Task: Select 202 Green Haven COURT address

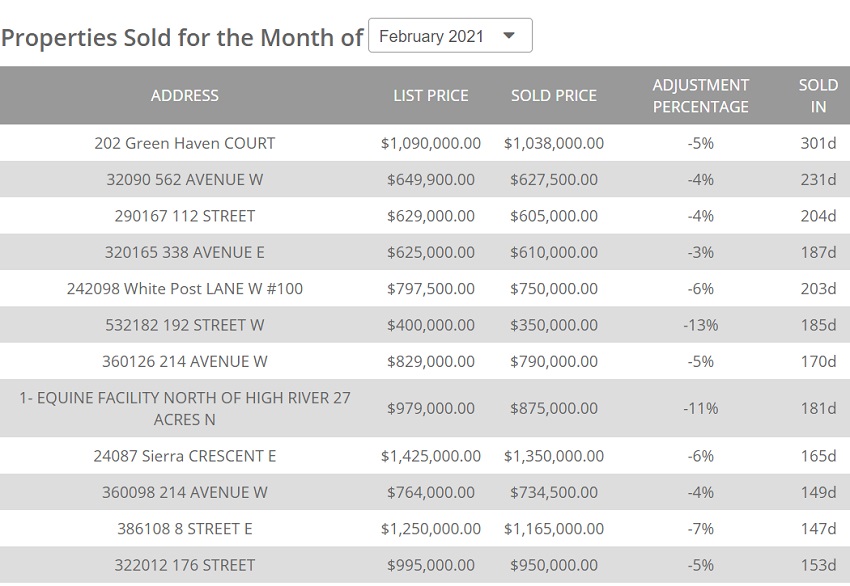Action: 184,143
